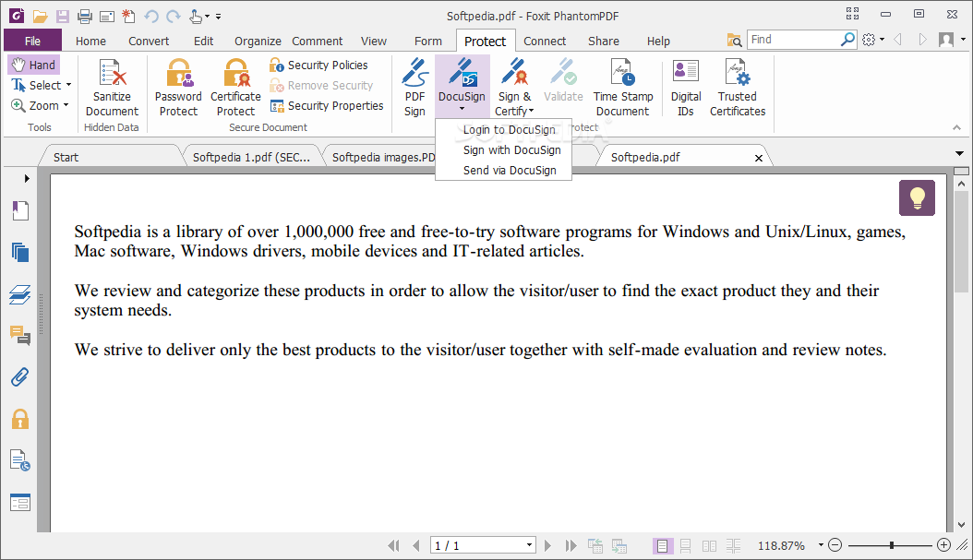This screenshot has height=560, width=973.
Task: Open the Comments panel in sidebar
Action: 20,336
